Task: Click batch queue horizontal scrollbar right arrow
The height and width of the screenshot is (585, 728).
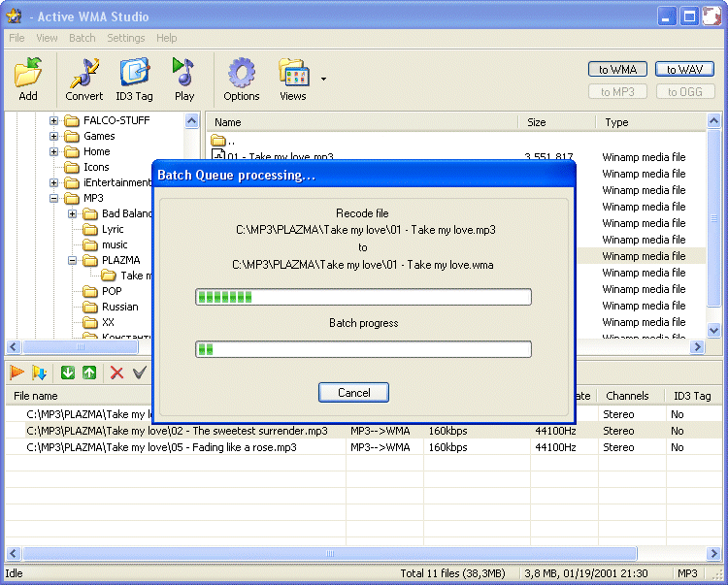Action: click(713, 553)
